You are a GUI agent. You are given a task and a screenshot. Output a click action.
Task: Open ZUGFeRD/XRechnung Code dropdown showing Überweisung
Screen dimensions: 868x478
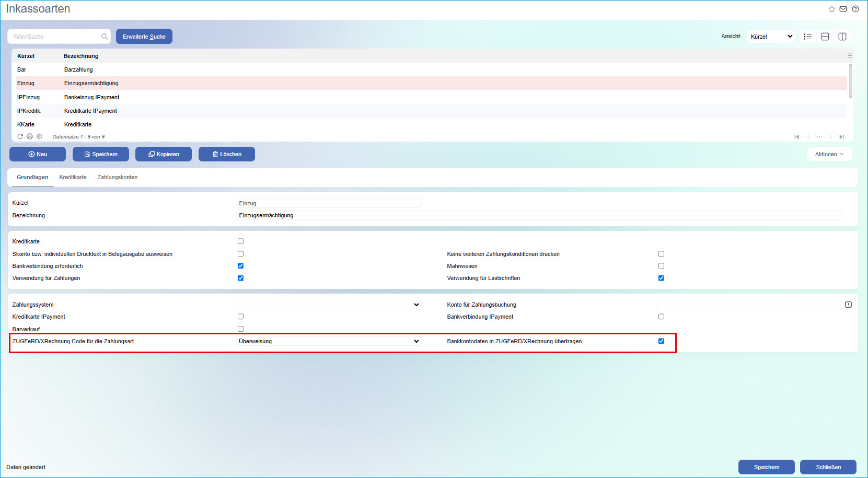(x=329, y=341)
